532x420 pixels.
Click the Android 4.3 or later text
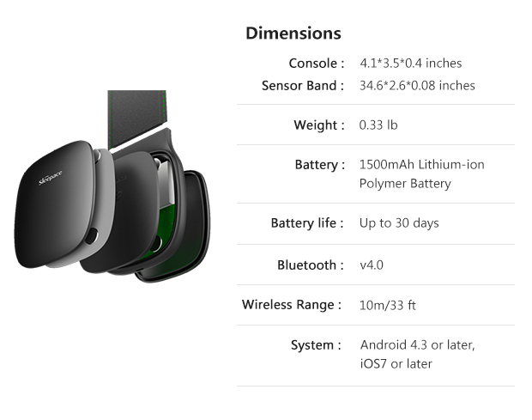[417, 345]
